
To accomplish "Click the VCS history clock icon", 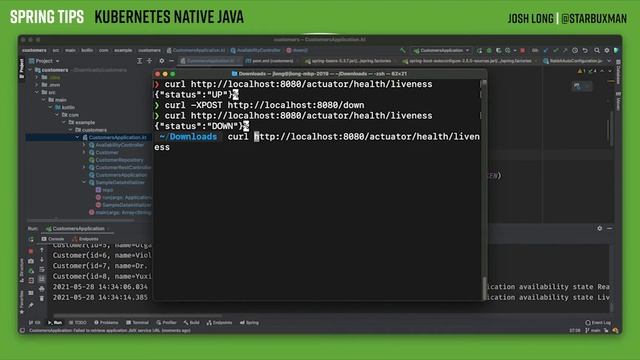I will pos(575,50).
